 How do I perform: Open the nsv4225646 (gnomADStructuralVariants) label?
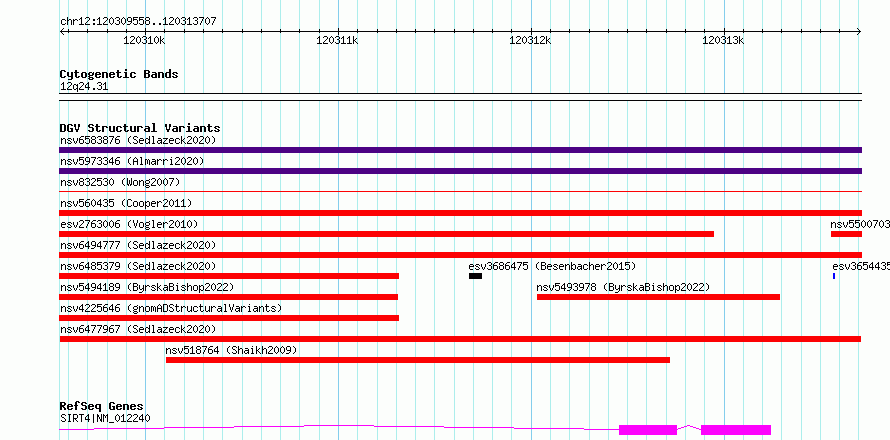point(171,308)
